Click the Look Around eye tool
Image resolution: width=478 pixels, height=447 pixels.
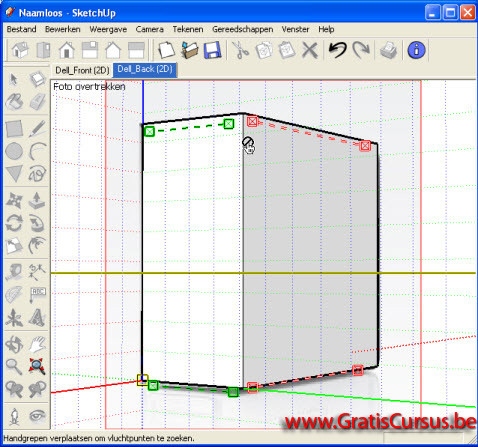tap(37, 416)
